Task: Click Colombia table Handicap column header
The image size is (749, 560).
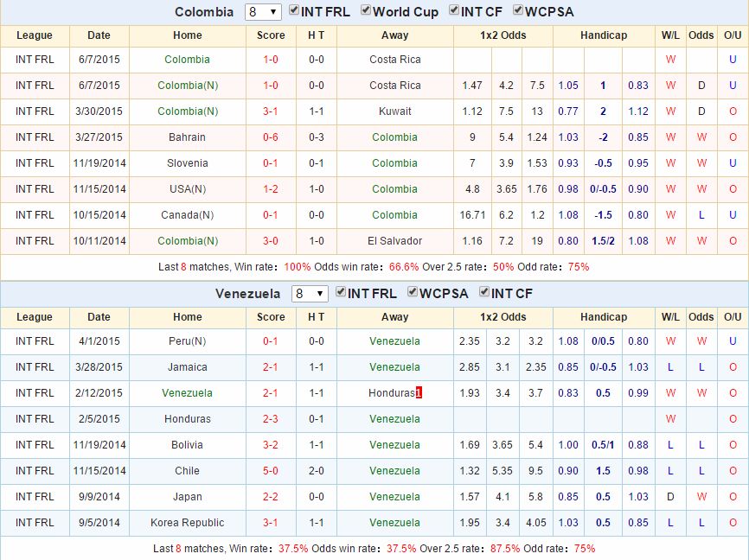Action: [x=604, y=35]
